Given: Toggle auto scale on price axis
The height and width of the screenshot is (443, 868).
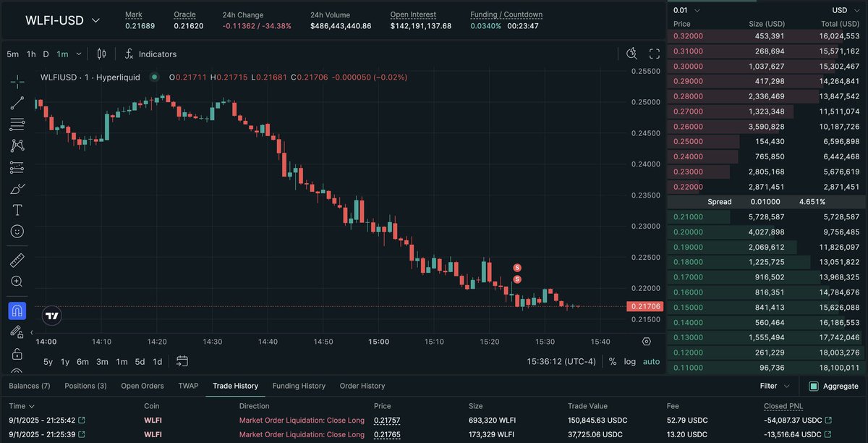Looking at the screenshot, I should (652, 361).
